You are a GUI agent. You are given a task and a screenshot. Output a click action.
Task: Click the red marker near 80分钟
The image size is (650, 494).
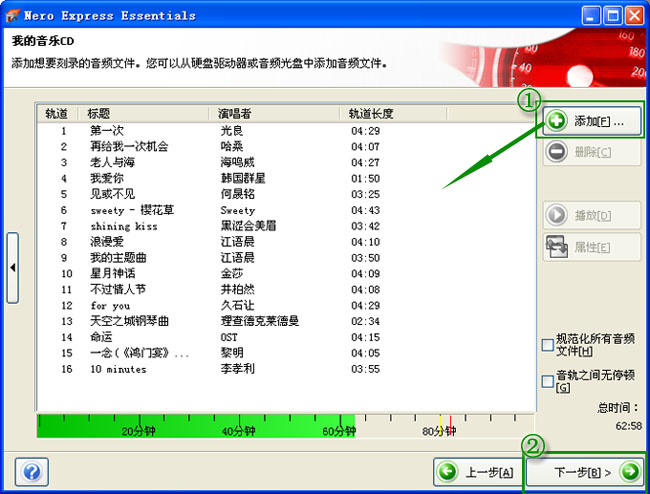pyautogui.click(x=451, y=424)
